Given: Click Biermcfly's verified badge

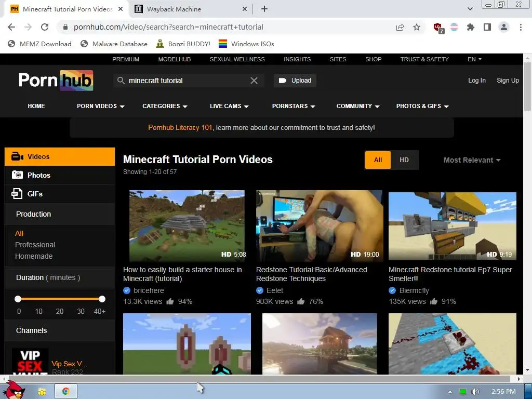Looking at the screenshot, I should (x=392, y=290).
